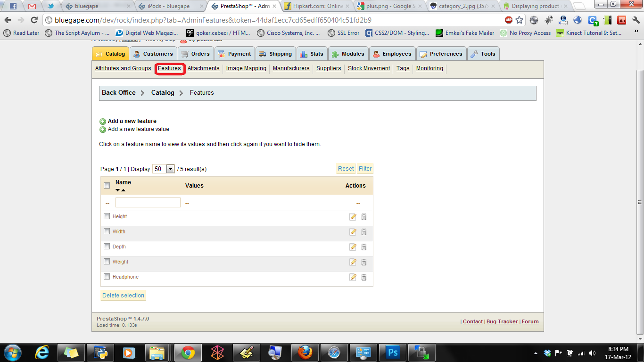Click the Filter button
644x362 pixels.
(x=365, y=169)
